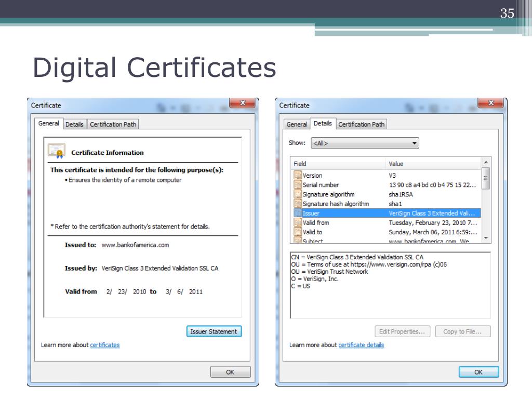Click scroll up arrow of field list
This screenshot has width=532, height=399.
point(486,163)
